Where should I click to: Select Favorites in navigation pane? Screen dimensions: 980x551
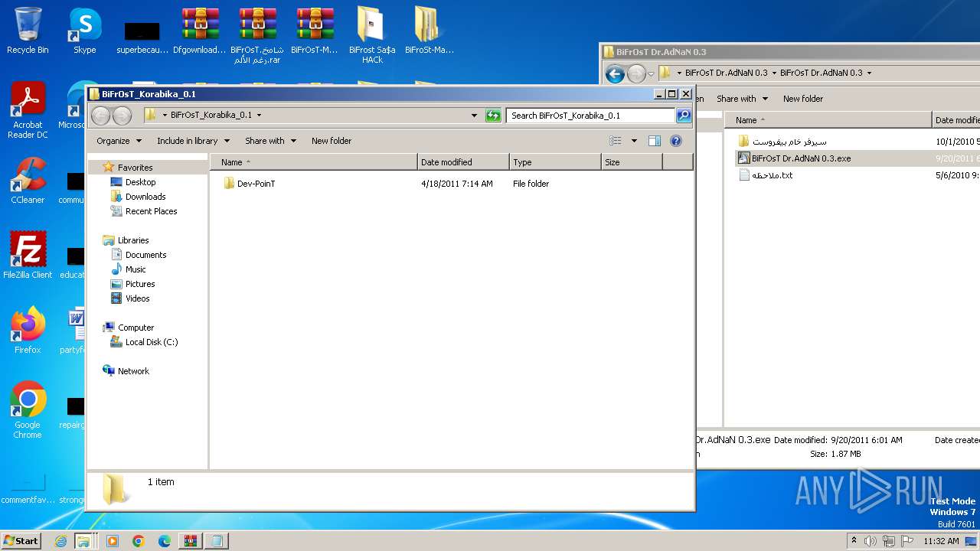(135, 168)
